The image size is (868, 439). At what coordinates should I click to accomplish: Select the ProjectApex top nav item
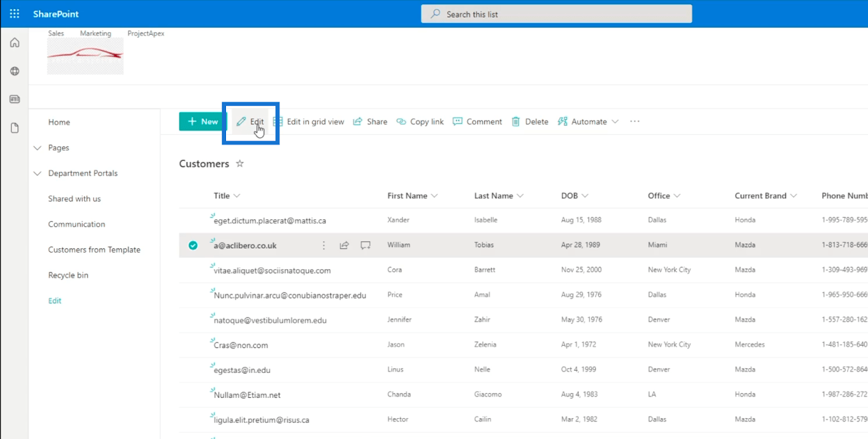click(146, 33)
